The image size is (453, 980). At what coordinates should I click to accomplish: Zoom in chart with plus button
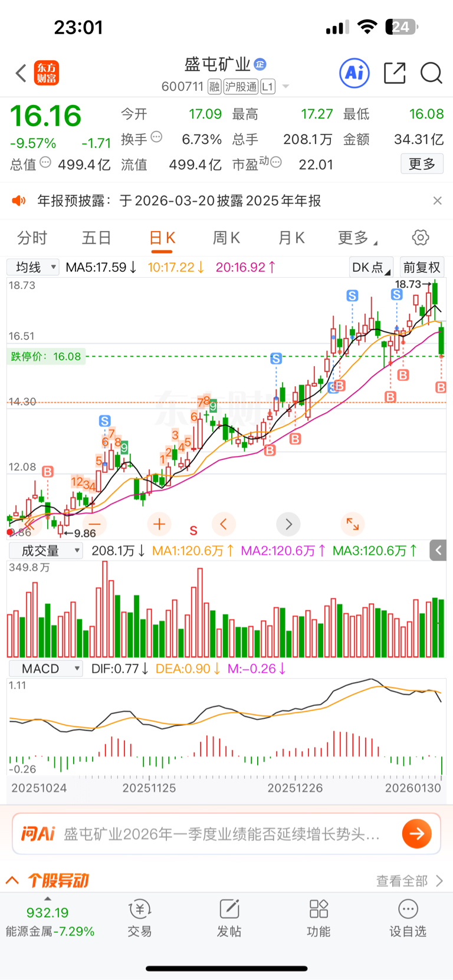[159, 524]
